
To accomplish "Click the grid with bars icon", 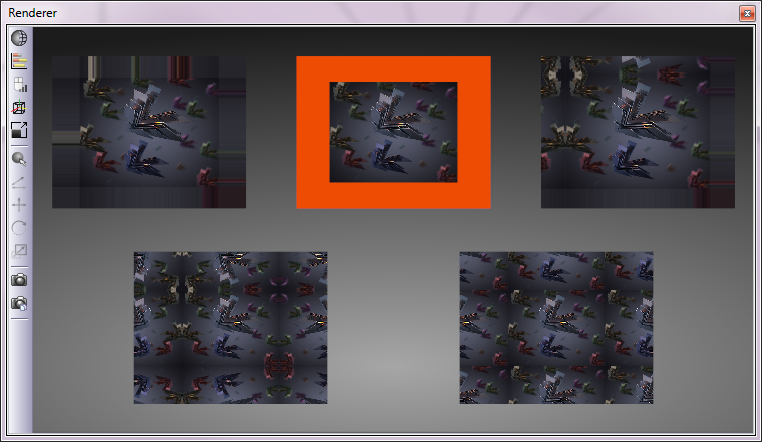I will coord(19,84).
